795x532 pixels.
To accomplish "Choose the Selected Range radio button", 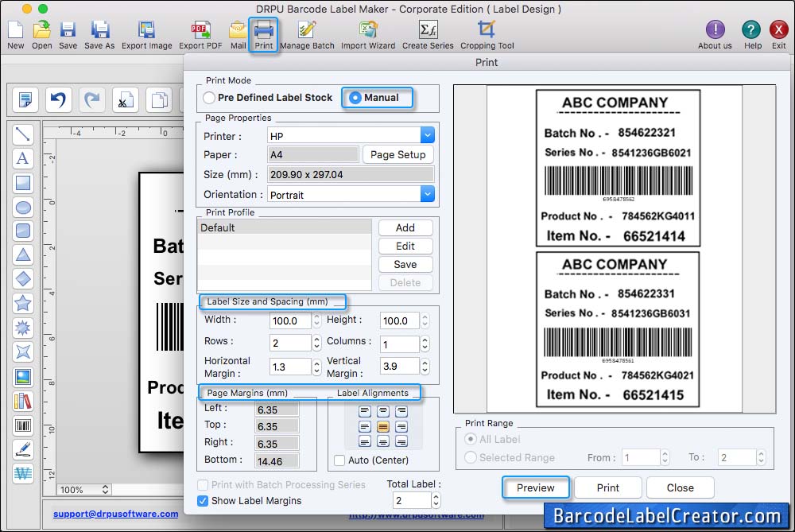I will point(471,457).
